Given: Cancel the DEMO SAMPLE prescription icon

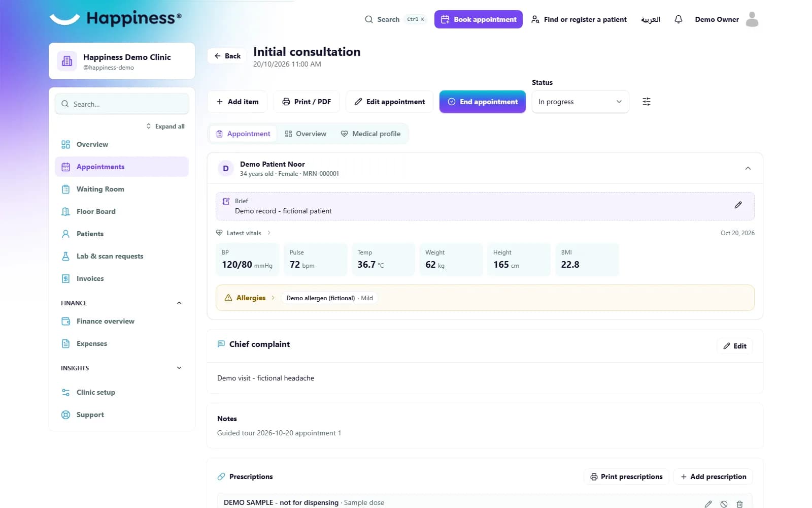Looking at the screenshot, I should (724, 504).
